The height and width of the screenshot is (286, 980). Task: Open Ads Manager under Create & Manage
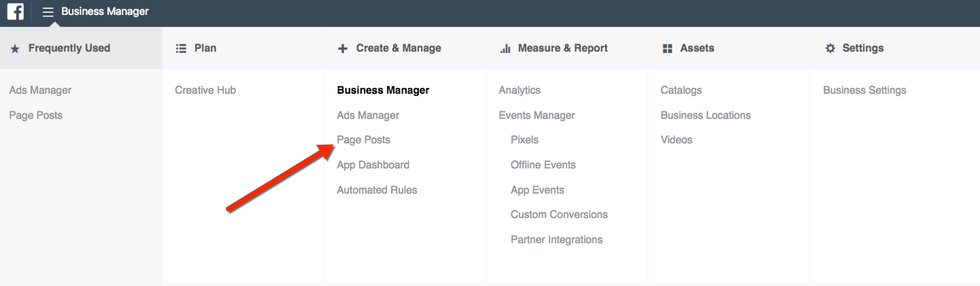point(368,115)
